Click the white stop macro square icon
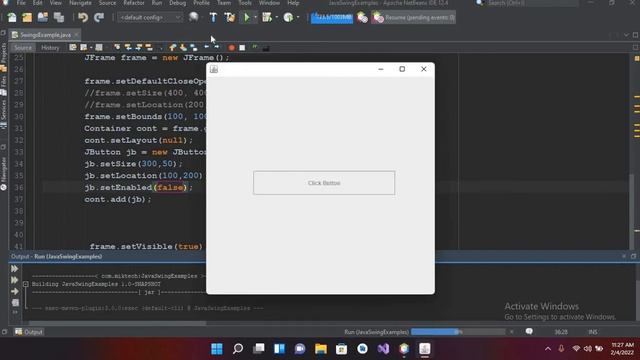Image resolution: width=640 pixels, height=360 pixels. coord(242,48)
